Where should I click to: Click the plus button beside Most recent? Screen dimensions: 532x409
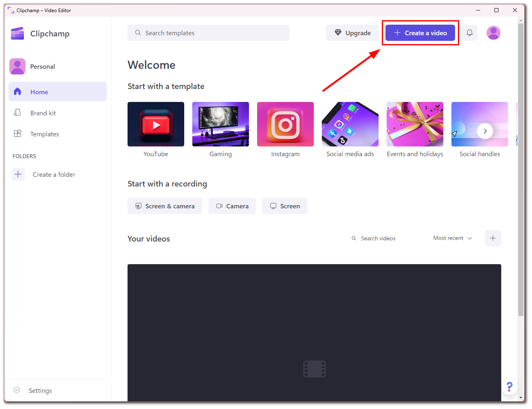coord(493,238)
